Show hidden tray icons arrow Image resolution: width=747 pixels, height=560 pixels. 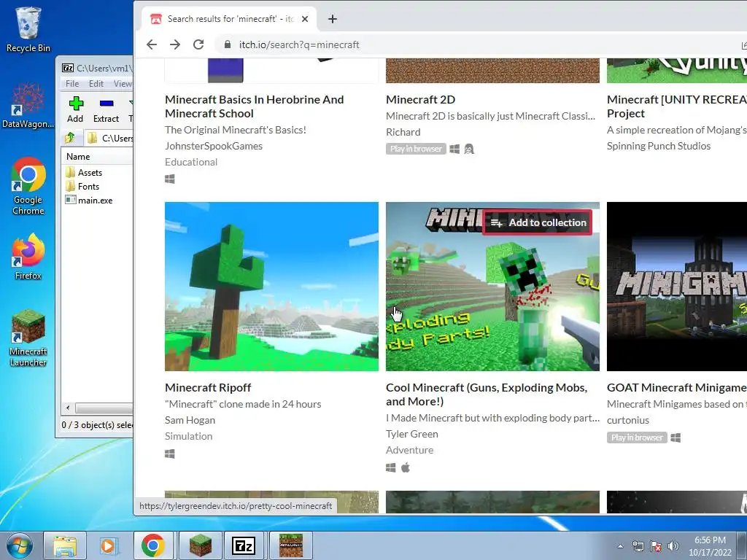pyautogui.click(x=620, y=546)
